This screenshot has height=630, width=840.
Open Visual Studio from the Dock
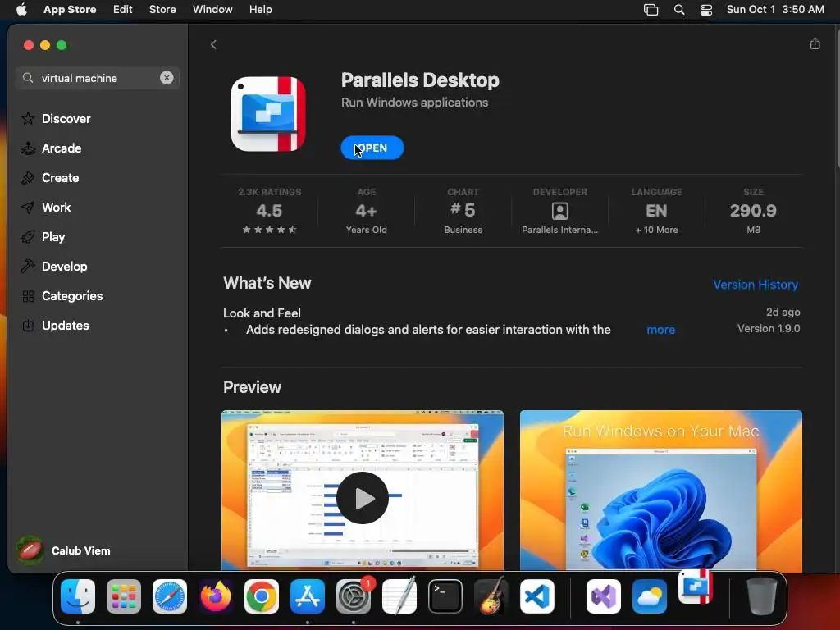tap(604, 596)
